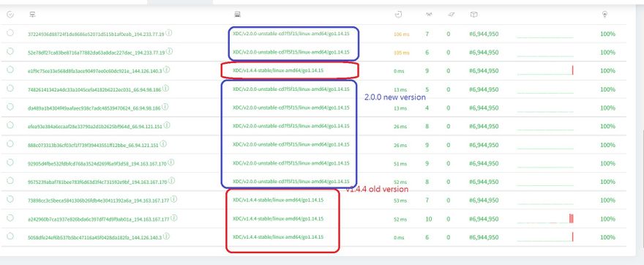Click the 53 ms latency value
Screen dimensions: 644x265
400,201
